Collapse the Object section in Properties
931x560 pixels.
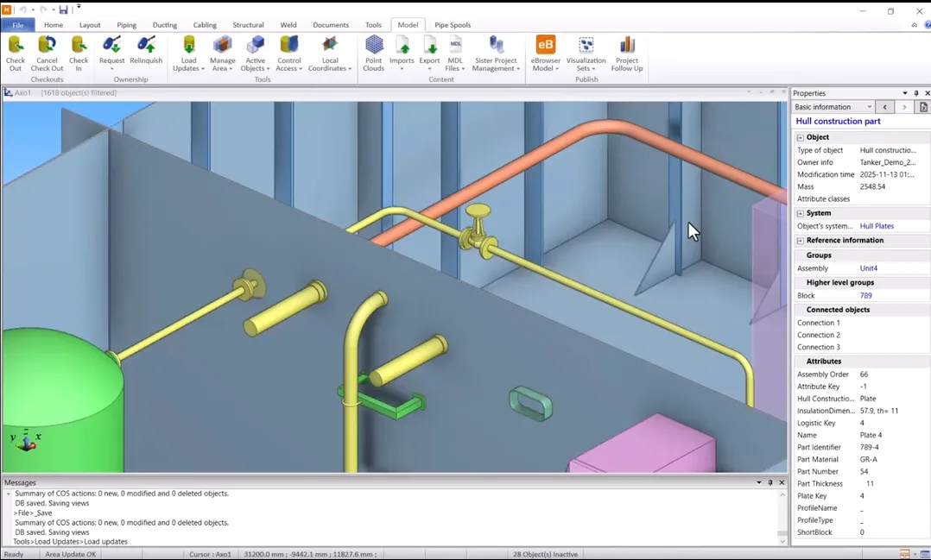pos(801,137)
